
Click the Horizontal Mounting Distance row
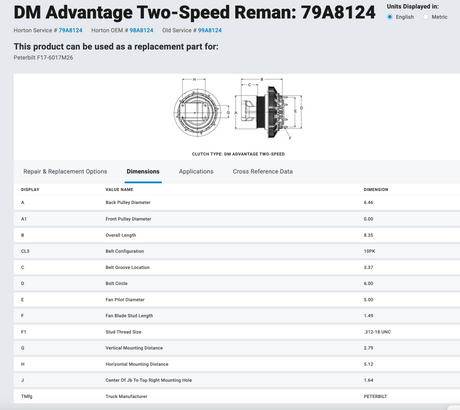(237, 364)
